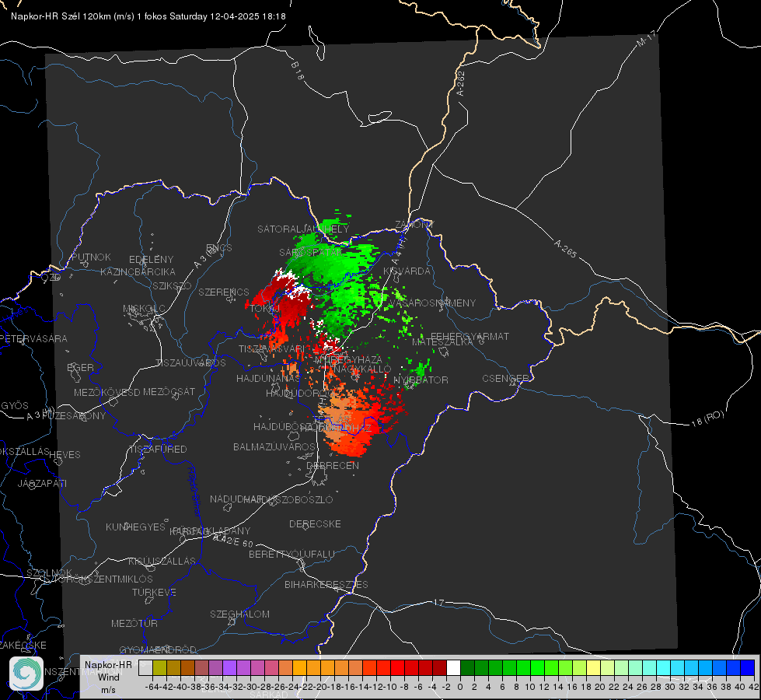761x700 pixels.
Task: Click the PUTNOK town label
Action: 91,257
